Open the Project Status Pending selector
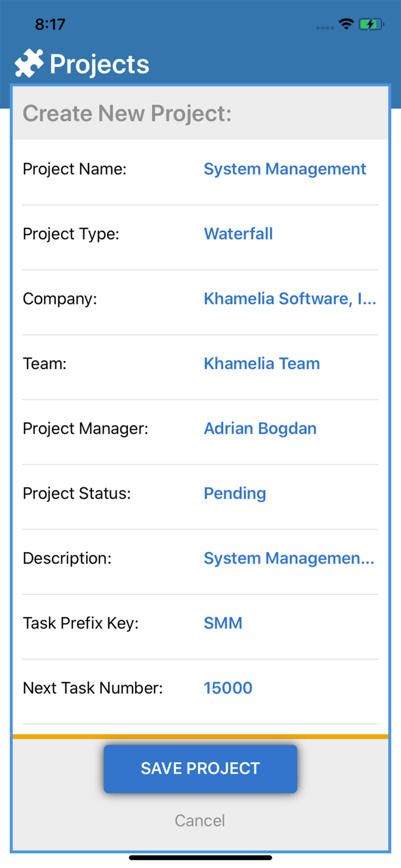Image resolution: width=401 pixels, height=868 pixels. point(234,493)
